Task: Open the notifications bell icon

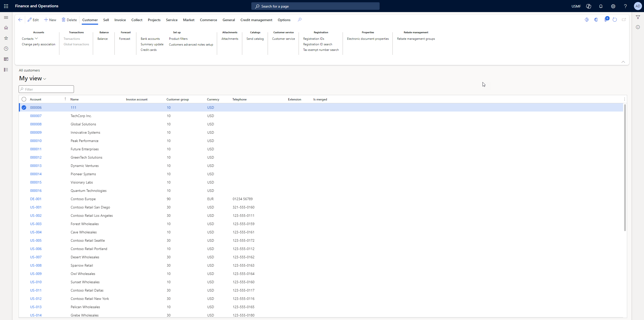Action: 601,6
